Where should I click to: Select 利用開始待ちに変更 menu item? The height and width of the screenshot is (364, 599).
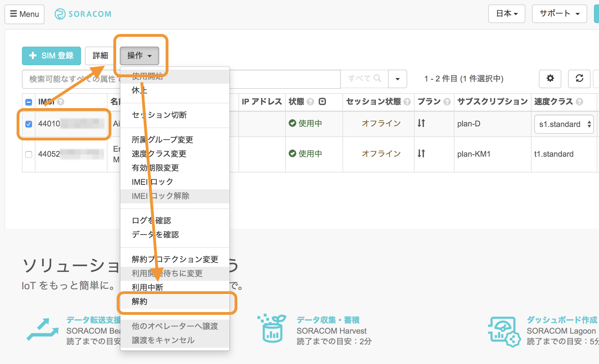click(x=175, y=274)
